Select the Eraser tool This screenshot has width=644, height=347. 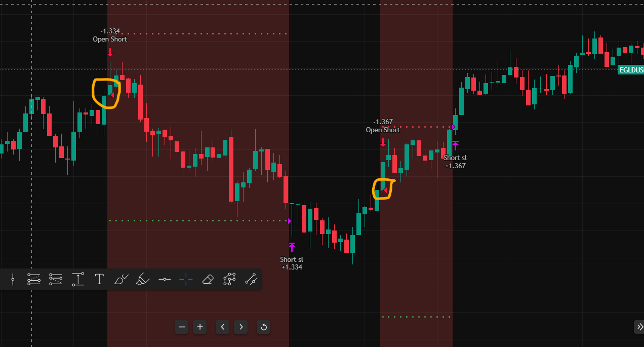click(x=208, y=279)
